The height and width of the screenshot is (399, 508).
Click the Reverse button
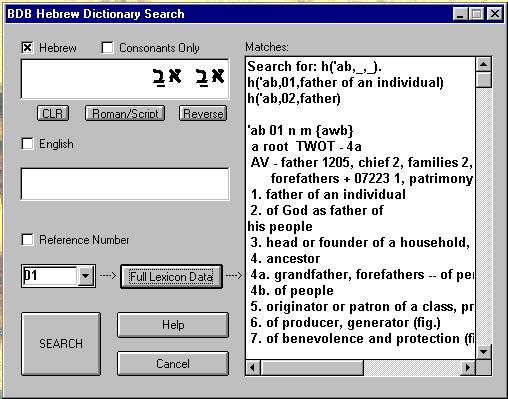click(x=203, y=113)
